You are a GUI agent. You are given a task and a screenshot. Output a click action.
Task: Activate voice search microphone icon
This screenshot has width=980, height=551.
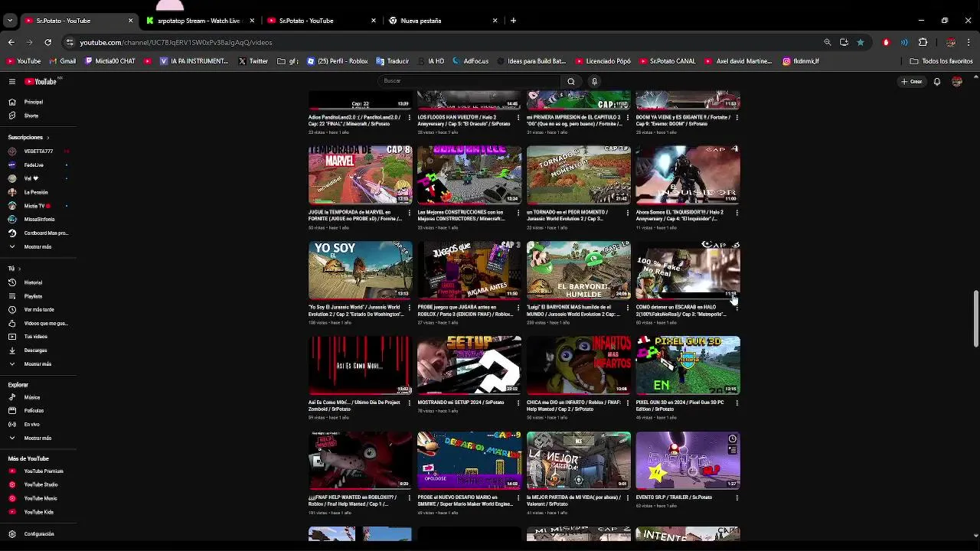tap(594, 81)
